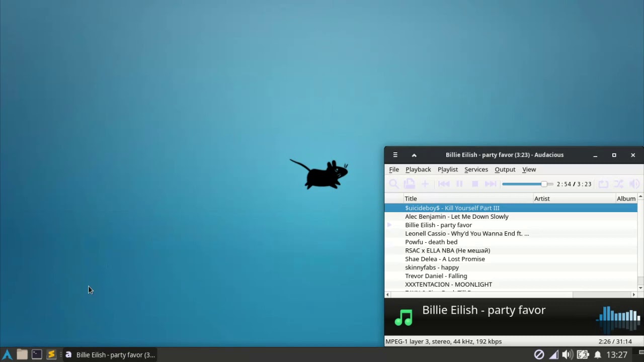Select "Powfu - death bed"
Image resolution: width=644 pixels, height=362 pixels.
pos(511,242)
